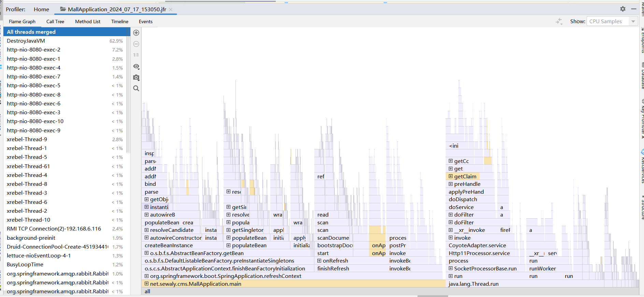644x297 pixels.
Task: Click the zoom in plus icon
Action: (136, 33)
